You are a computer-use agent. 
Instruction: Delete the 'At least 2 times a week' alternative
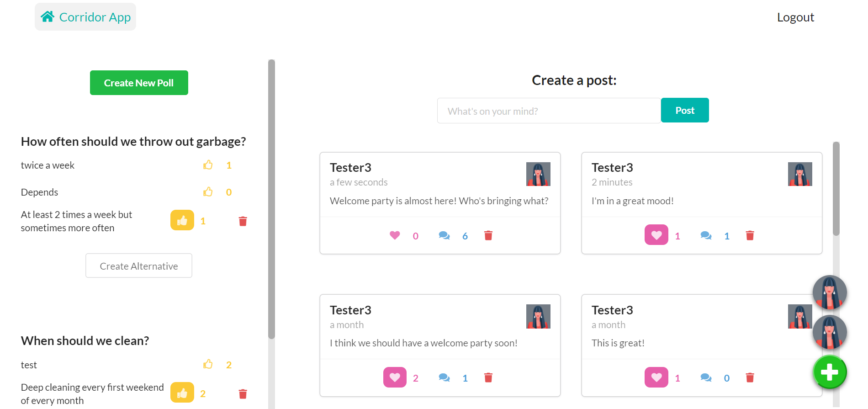point(243,221)
